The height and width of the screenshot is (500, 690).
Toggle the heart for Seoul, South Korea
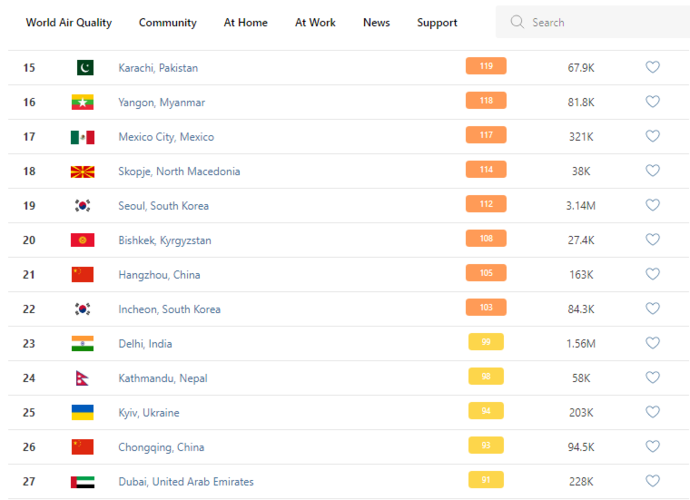[x=652, y=205]
